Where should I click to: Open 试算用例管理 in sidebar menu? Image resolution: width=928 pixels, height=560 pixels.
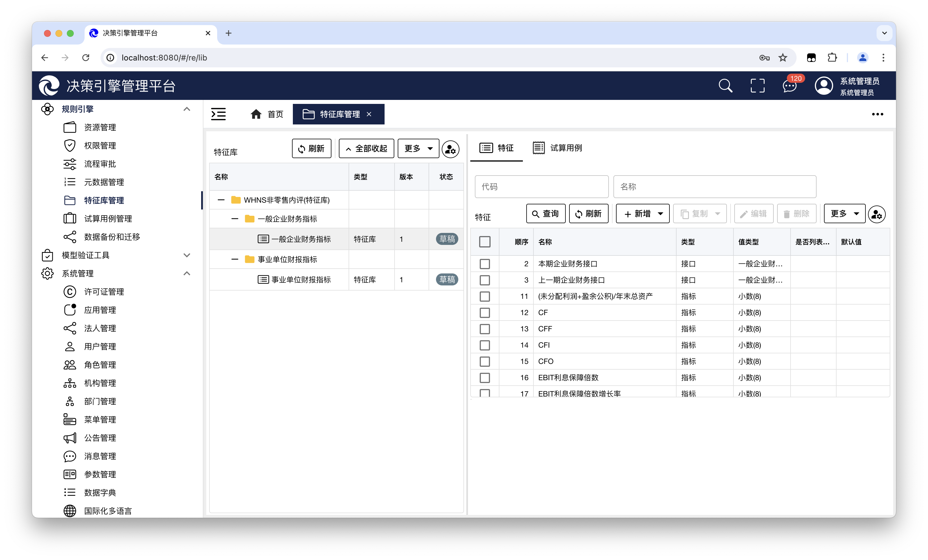(108, 219)
